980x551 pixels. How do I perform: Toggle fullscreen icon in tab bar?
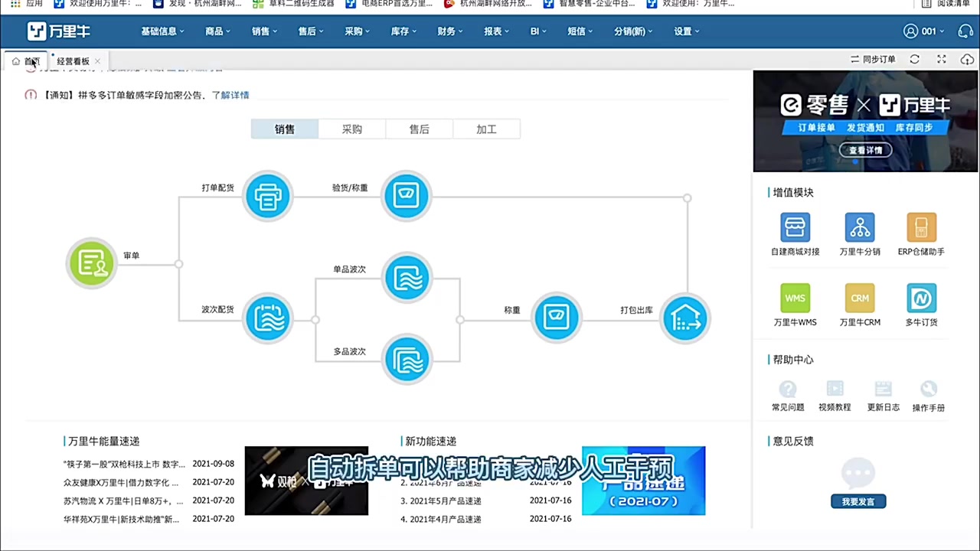click(942, 60)
